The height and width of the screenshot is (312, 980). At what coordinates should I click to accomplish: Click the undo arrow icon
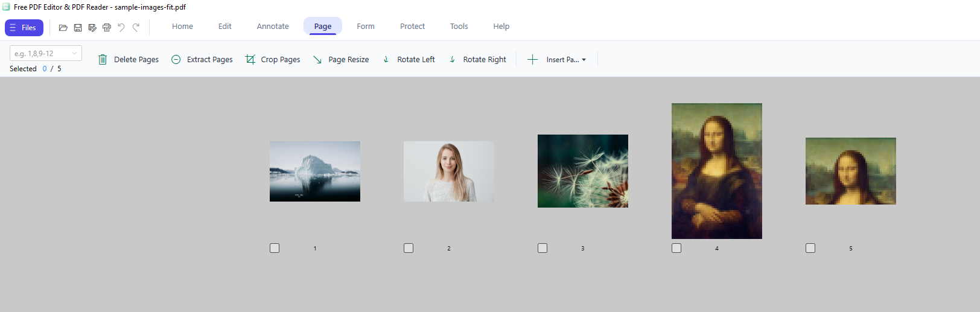point(121,27)
